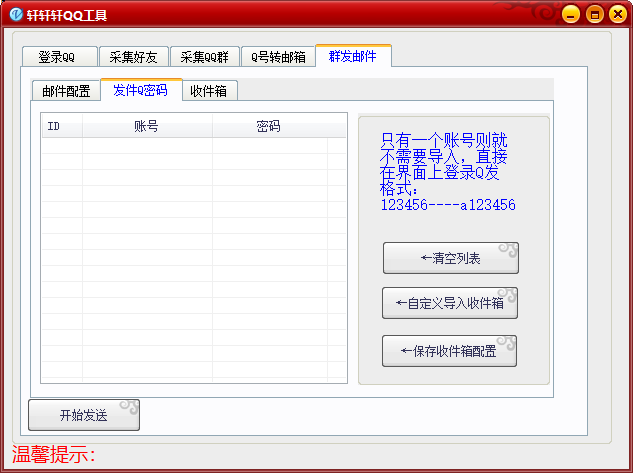Switch to the 登录QQ tab

pyautogui.click(x=60, y=57)
